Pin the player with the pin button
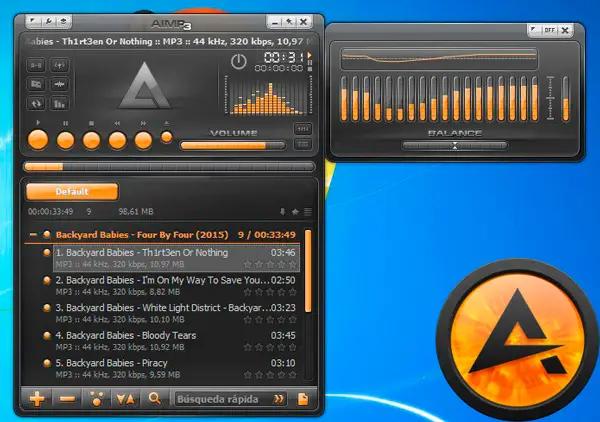The image size is (600, 422). [x=289, y=22]
